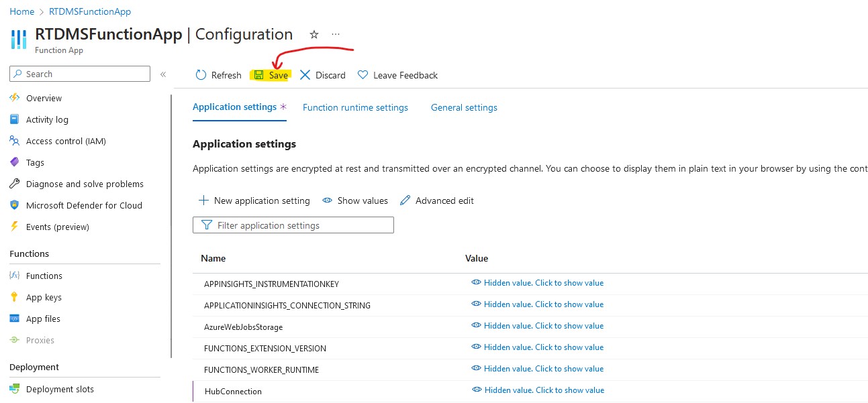Click the Refresh icon in the toolbar
The width and height of the screenshot is (868, 403).
[x=201, y=75]
